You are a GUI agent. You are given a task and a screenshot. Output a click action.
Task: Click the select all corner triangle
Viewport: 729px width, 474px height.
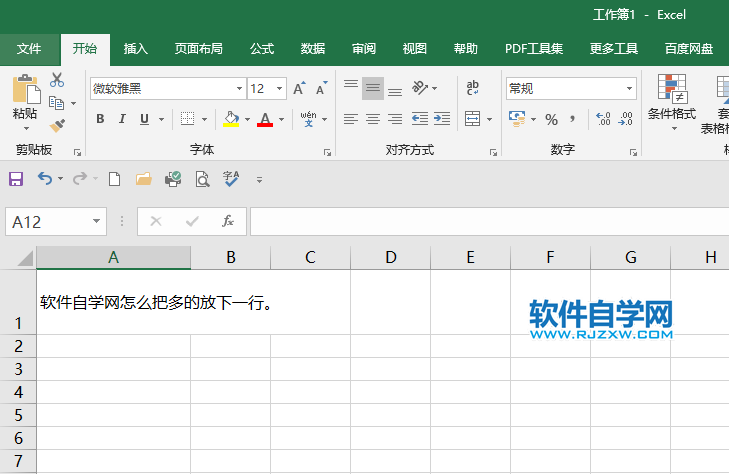tap(25, 258)
